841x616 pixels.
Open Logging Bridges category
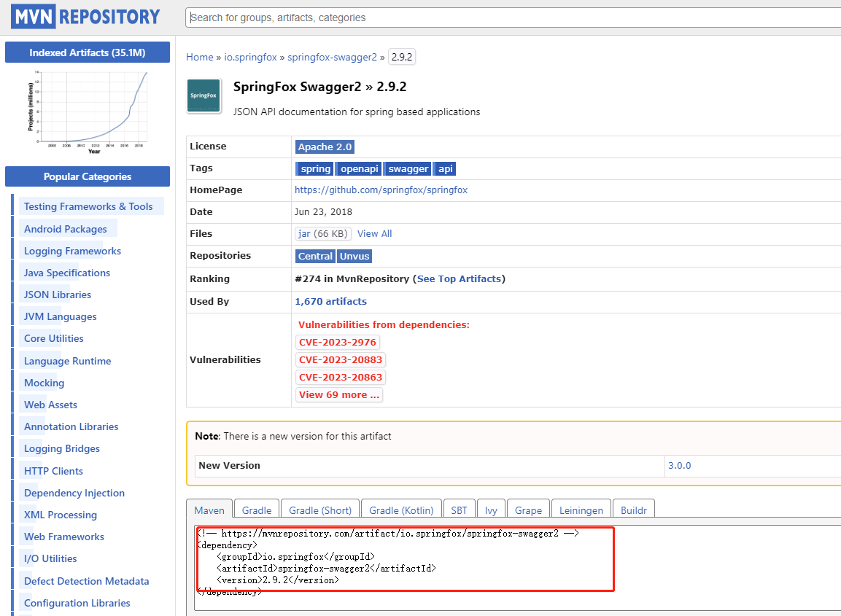pyautogui.click(x=62, y=449)
